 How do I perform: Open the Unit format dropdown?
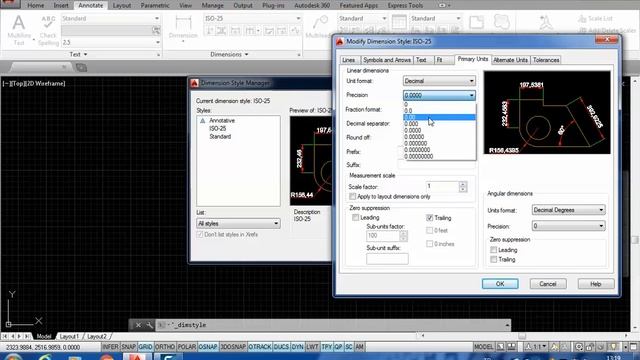pyautogui.click(x=439, y=81)
